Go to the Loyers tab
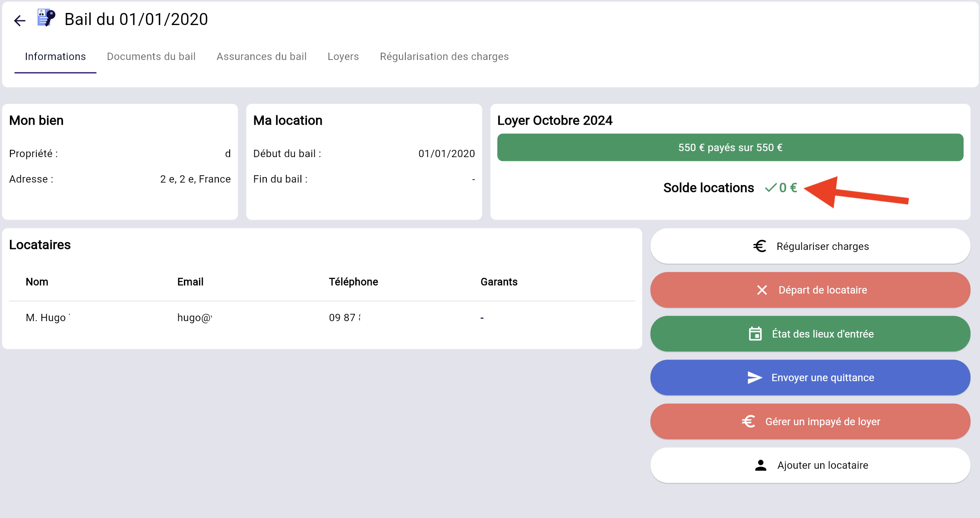980x518 pixels. [343, 57]
